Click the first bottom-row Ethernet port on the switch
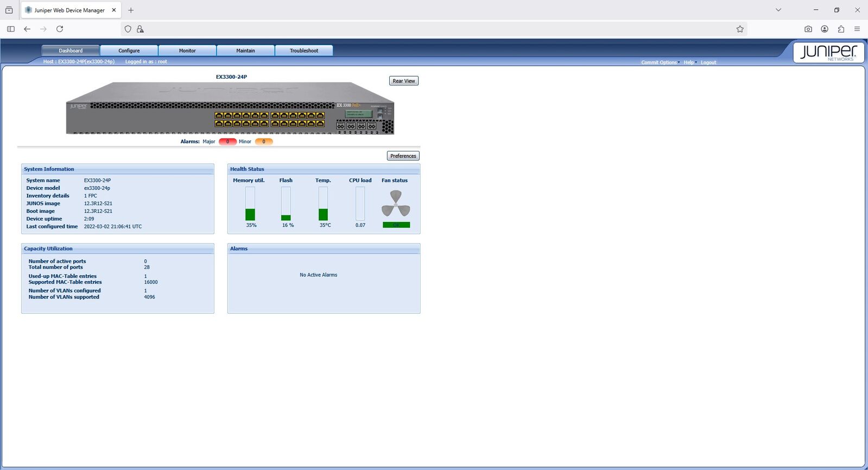Image resolution: width=868 pixels, height=470 pixels. (x=219, y=123)
